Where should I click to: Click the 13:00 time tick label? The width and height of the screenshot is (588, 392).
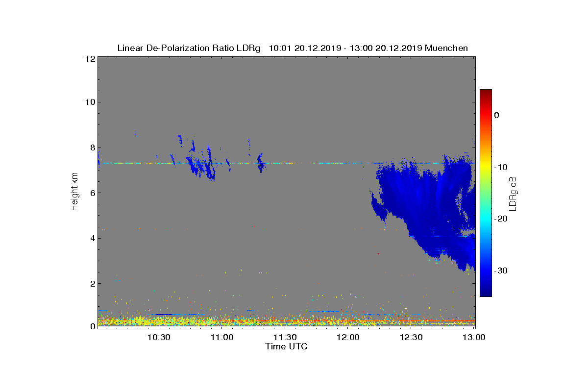[474, 337]
